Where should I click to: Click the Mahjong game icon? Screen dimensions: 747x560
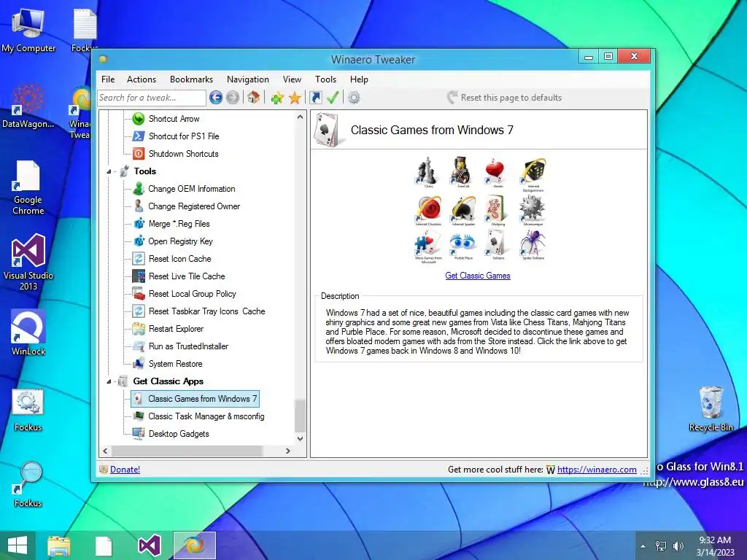click(496, 209)
